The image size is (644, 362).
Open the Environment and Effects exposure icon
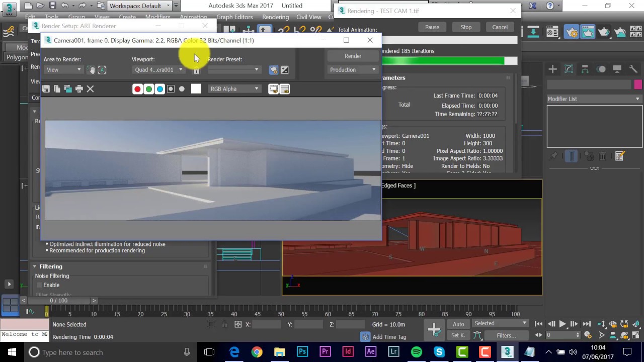pyautogui.click(x=284, y=70)
